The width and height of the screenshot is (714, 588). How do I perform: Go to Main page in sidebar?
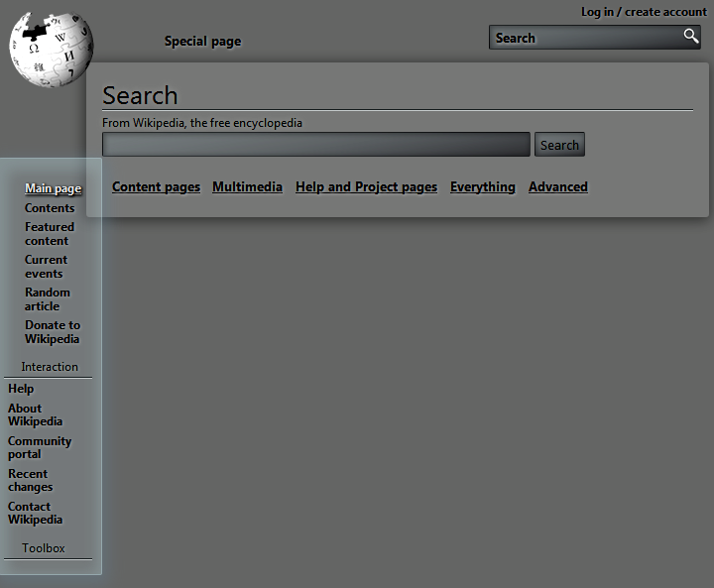54,188
